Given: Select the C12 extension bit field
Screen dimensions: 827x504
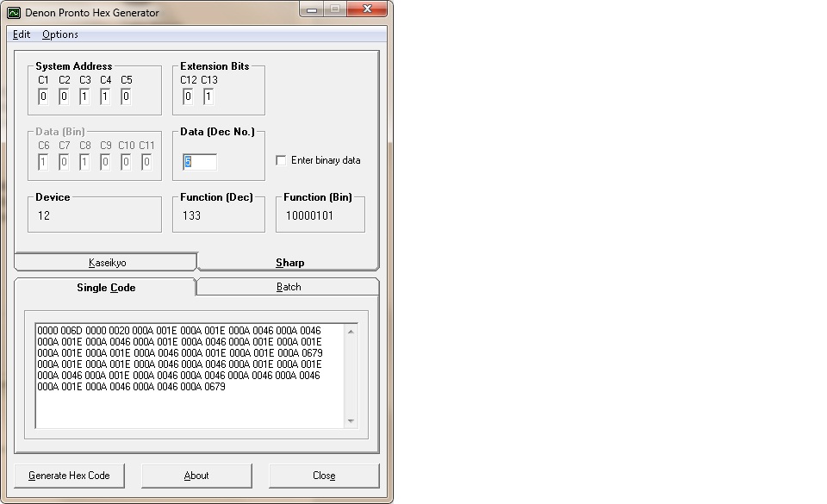Looking at the screenshot, I should click(188, 96).
